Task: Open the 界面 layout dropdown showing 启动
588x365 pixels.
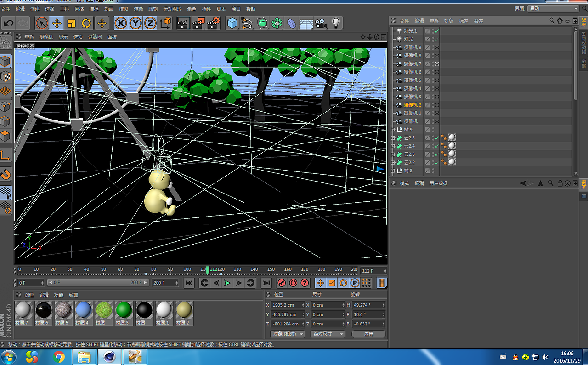Action: 553,8
